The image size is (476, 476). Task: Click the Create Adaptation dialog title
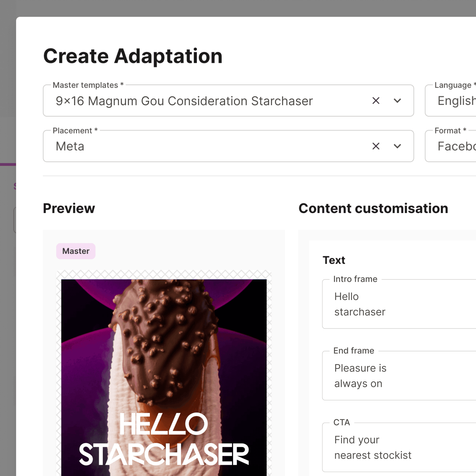(133, 56)
